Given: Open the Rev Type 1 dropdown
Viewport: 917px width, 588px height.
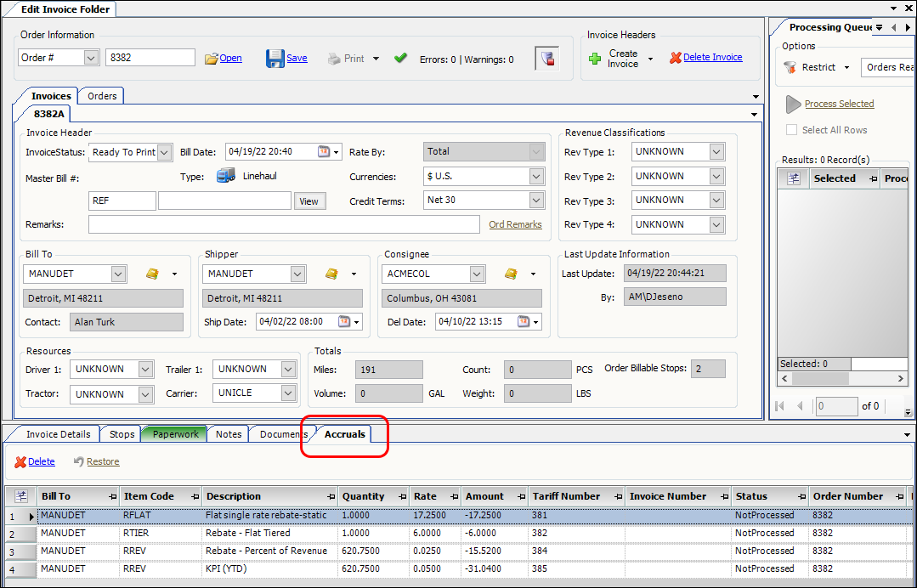Looking at the screenshot, I should pyautogui.click(x=716, y=152).
